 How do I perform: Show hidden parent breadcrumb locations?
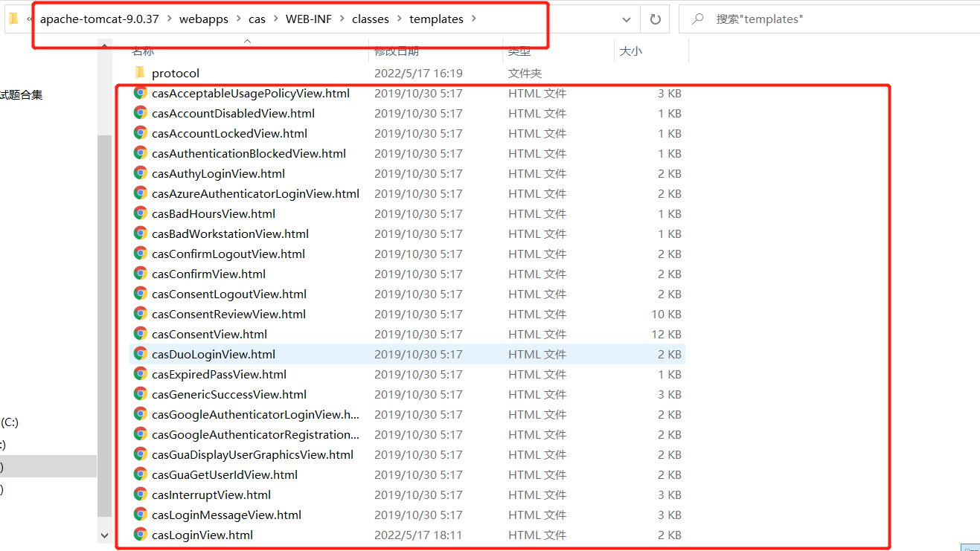(x=29, y=19)
